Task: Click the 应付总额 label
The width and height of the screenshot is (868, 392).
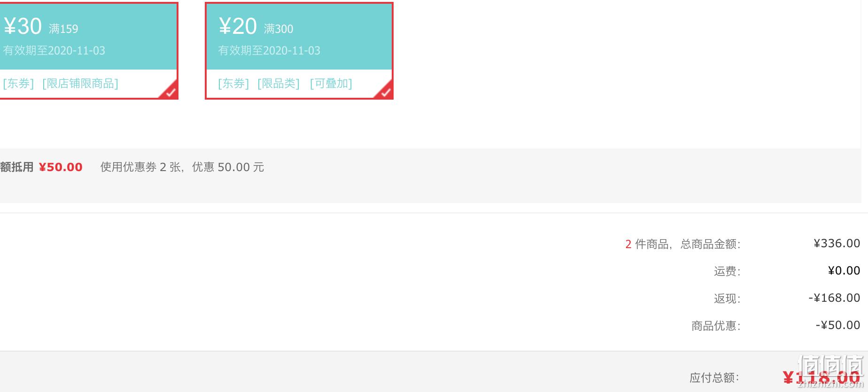Action: coord(714,378)
